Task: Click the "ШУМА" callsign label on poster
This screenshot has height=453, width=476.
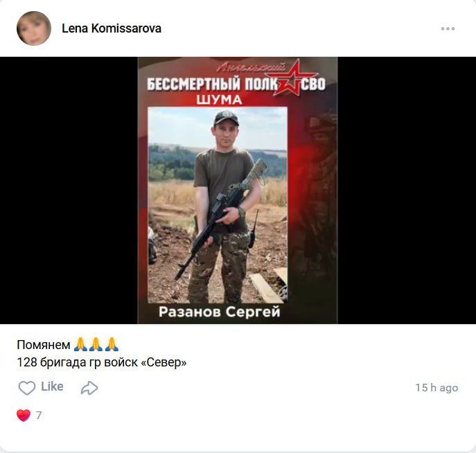Action: (x=219, y=100)
